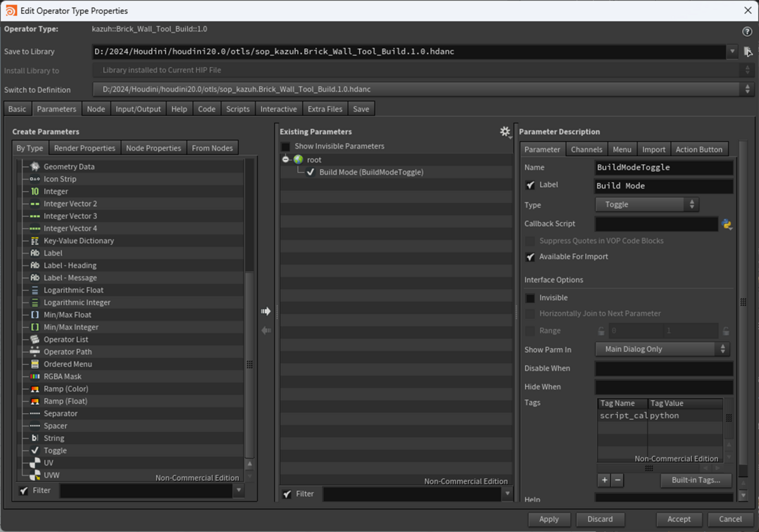Open the Create Parameters filter dropdown arrow
Image resolution: width=759 pixels, height=532 pixels.
(238, 490)
